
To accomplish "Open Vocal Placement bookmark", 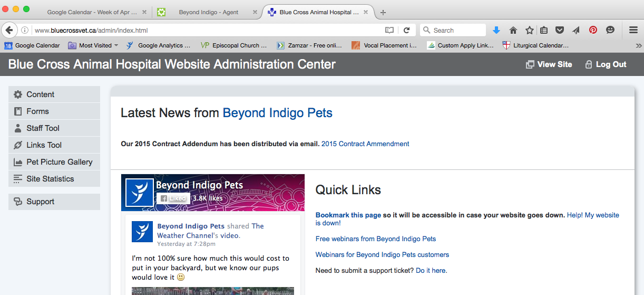I will (384, 45).
